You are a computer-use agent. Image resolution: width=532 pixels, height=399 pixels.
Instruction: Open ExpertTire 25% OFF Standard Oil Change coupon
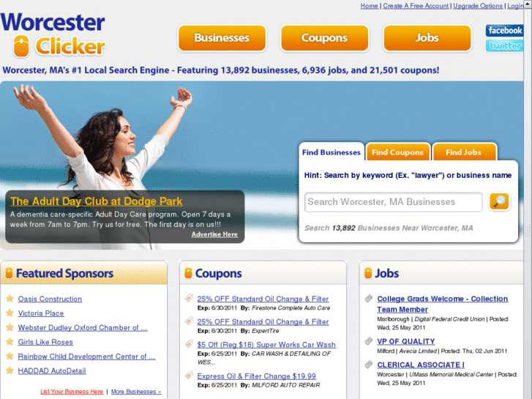[x=263, y=322]
